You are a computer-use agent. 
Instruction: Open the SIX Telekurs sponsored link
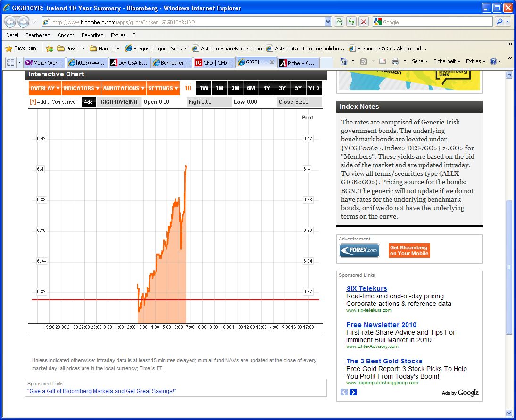coord(366,288)
